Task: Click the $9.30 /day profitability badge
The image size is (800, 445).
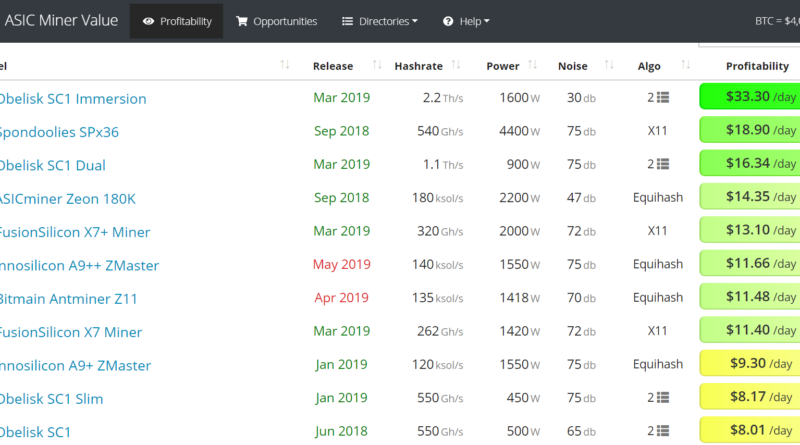Action: pyautogui.click(x=750, y=363)
